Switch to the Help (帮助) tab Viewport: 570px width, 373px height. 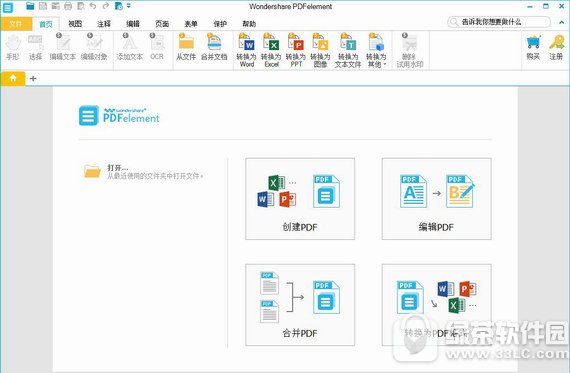(249, 24)
